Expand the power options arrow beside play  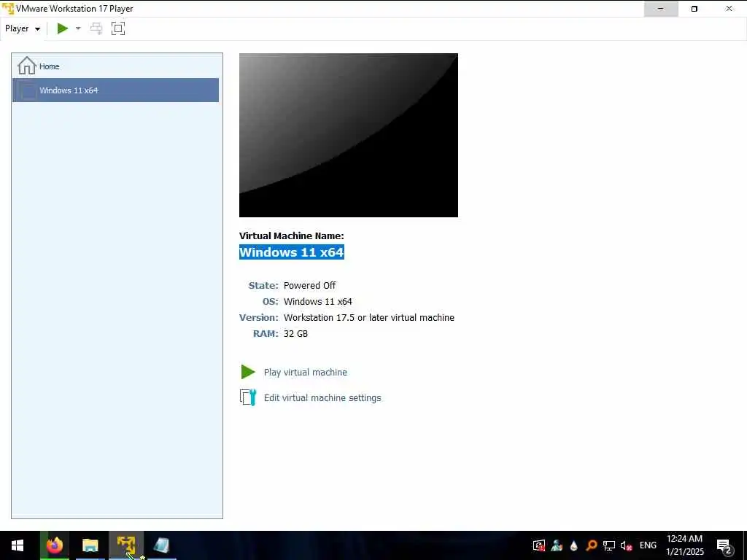tap(78, 28)
